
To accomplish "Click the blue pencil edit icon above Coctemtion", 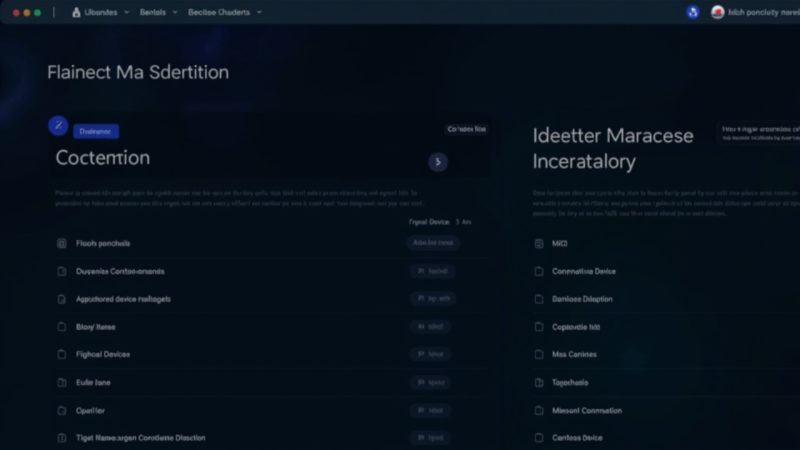I will (x=58, y=126).
